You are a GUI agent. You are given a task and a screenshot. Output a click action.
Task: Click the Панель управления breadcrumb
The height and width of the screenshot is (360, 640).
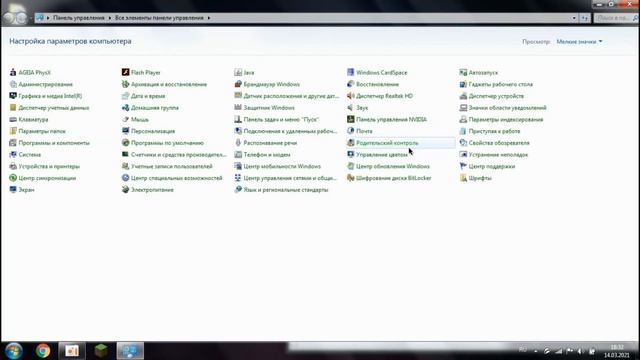pyautogui.click(x=79, y=18)
